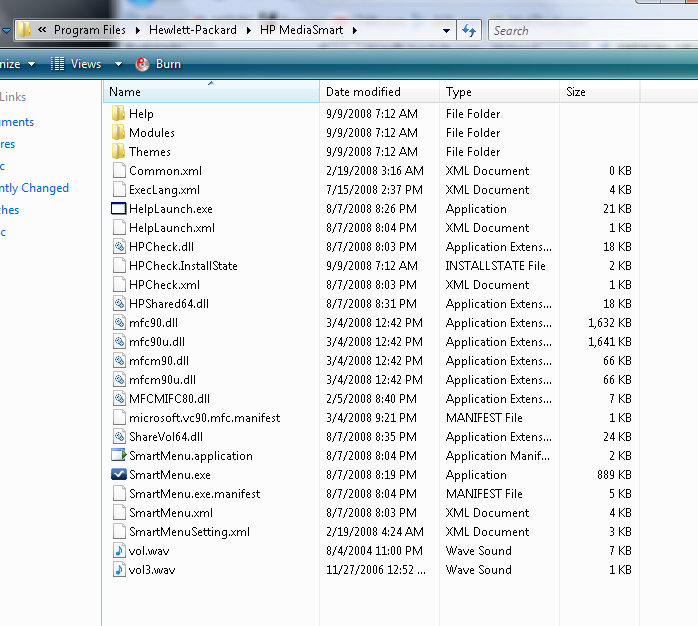Click the 7/15/2008 2:37 PM date cell
The height and width of the screenshot is (626, 698).
click(x=374, y=190)
